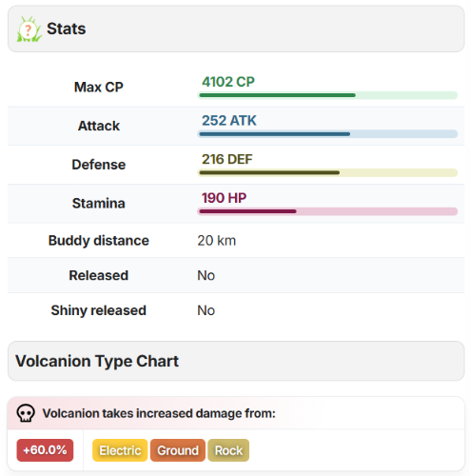Select the Rock type badge
The height and width of the screenshot is (476, 470).
228,450
